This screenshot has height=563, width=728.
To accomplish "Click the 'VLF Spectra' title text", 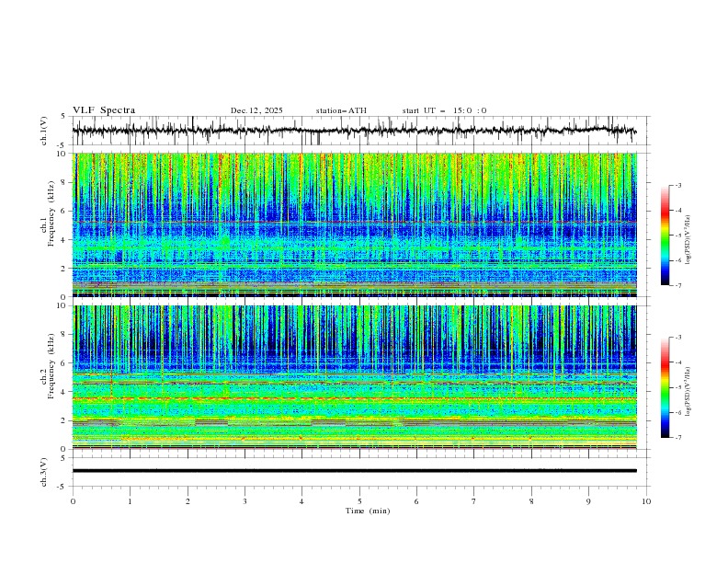I will [x=104, y=110].
